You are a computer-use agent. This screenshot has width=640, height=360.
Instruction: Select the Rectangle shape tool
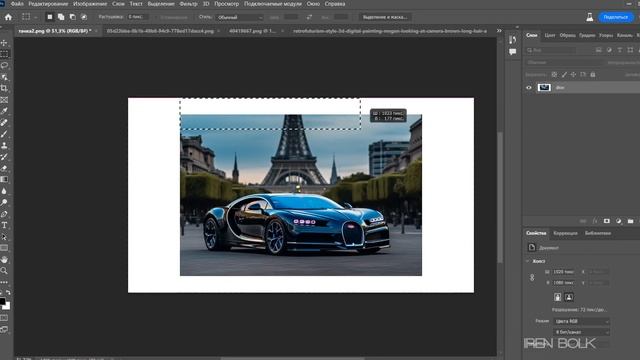(4, 248)
